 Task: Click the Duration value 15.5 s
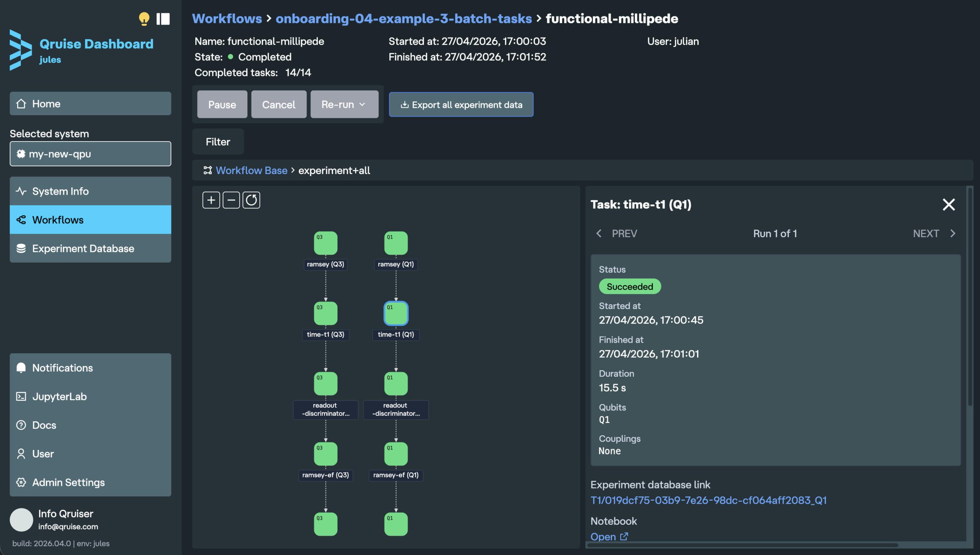[612, 387]
